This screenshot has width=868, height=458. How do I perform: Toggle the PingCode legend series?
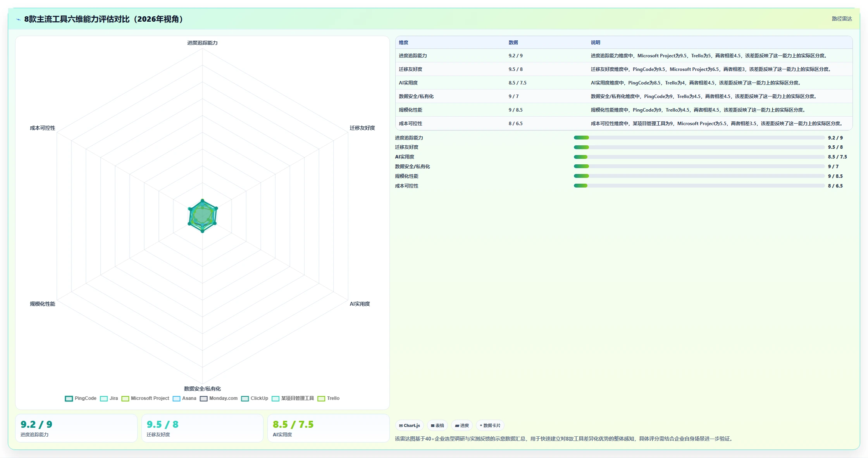pos(81,398)
